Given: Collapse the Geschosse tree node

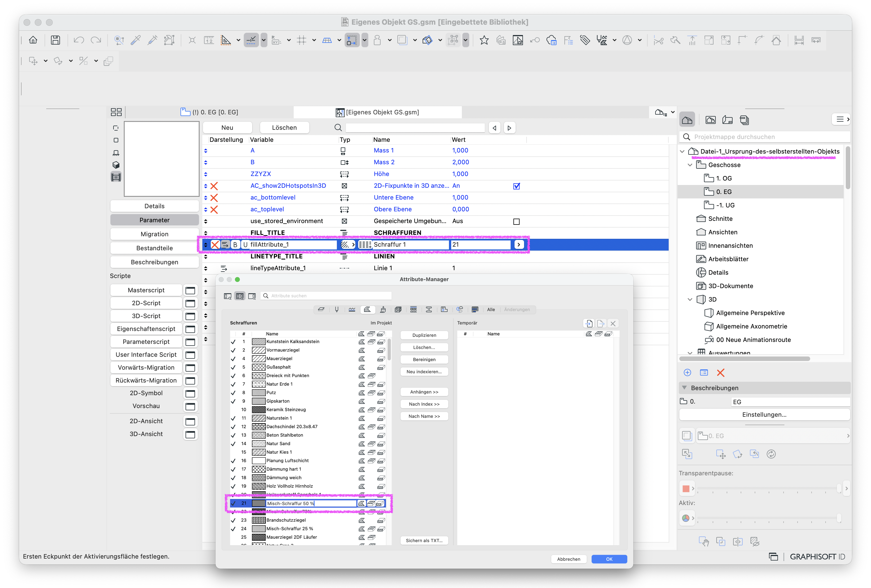Looking at the screenshot, I should pyautogui.click(x=690, y=165).
